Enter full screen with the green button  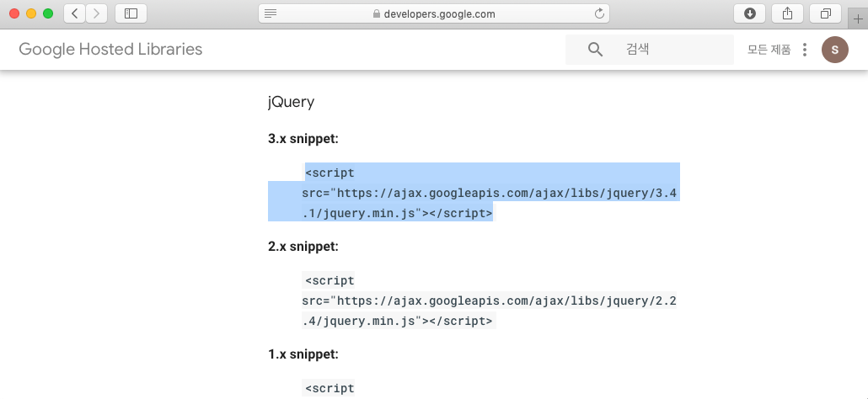tap(47, 13)
